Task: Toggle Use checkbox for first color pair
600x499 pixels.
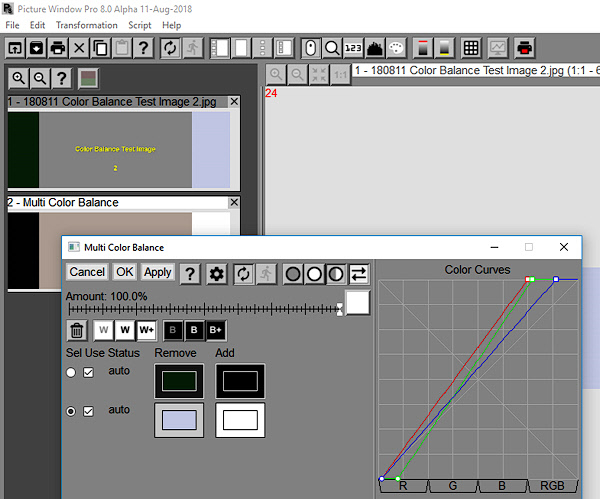Action: (x=88, y=372)
